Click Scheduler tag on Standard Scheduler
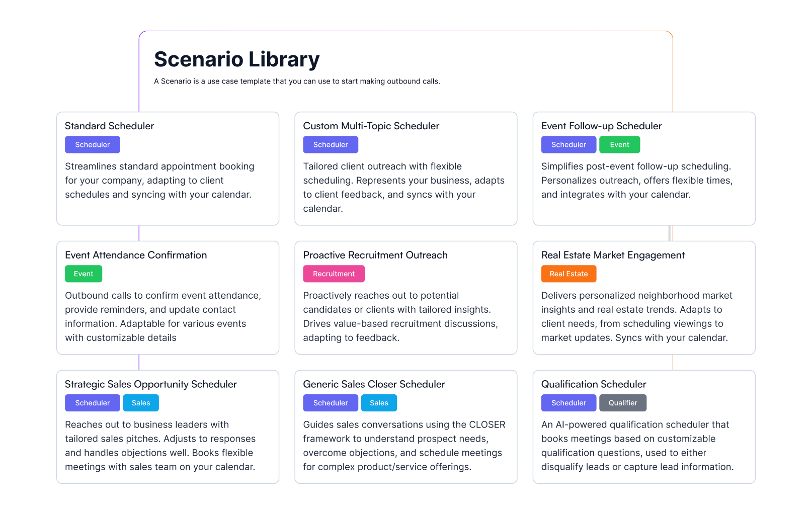Screen dimensions: 812x515 [x=93, y=145]
